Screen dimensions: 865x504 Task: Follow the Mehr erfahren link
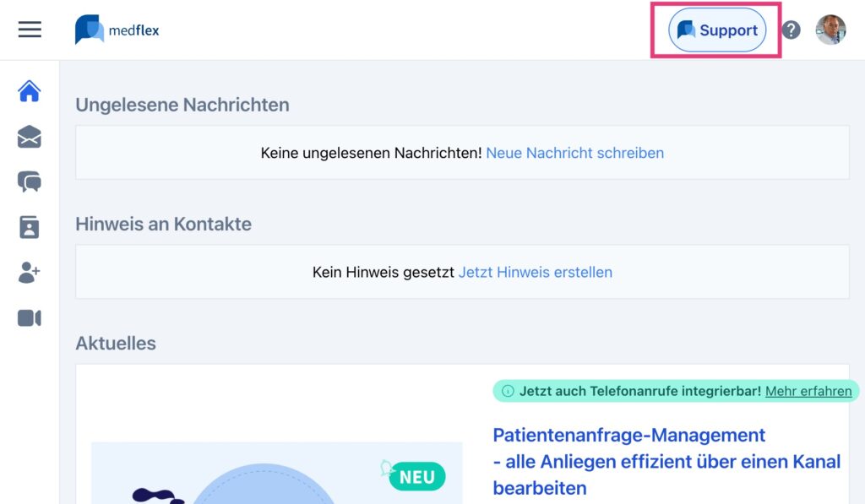coord(808,391)
